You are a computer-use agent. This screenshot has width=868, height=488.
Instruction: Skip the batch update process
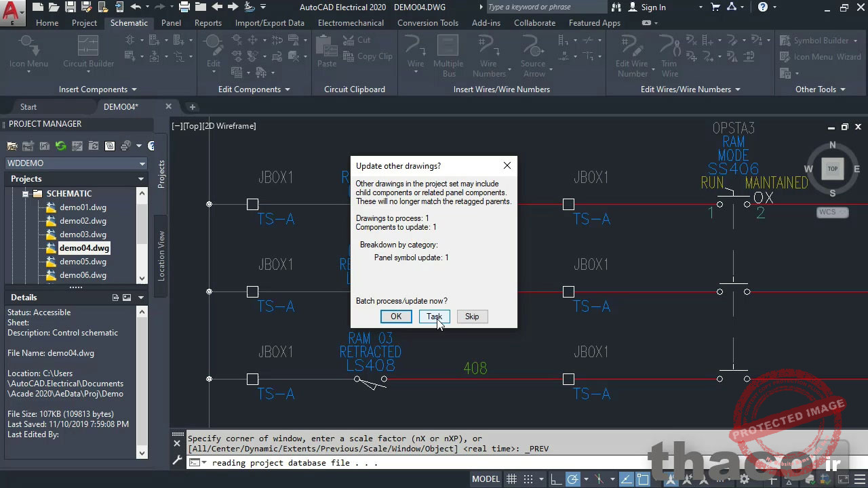pyautogui.click(x=472, y=317)
